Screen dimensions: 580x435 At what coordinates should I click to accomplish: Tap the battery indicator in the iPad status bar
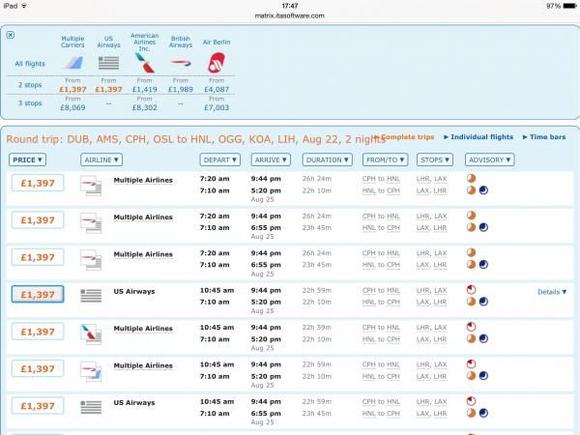(x=569, y=6)
